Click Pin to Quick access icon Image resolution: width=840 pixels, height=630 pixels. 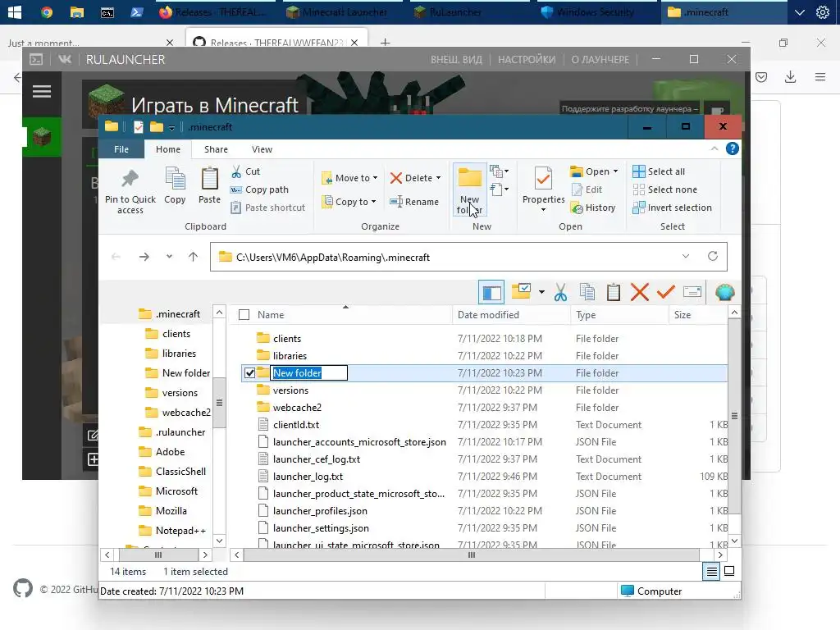[130, 180]
